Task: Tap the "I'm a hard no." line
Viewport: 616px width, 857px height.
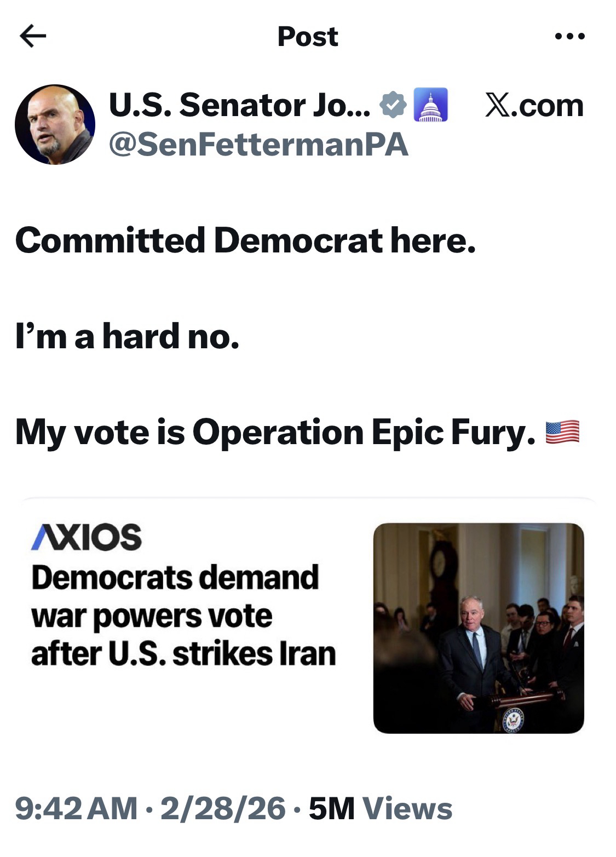Action: click(x=127, y=336)
